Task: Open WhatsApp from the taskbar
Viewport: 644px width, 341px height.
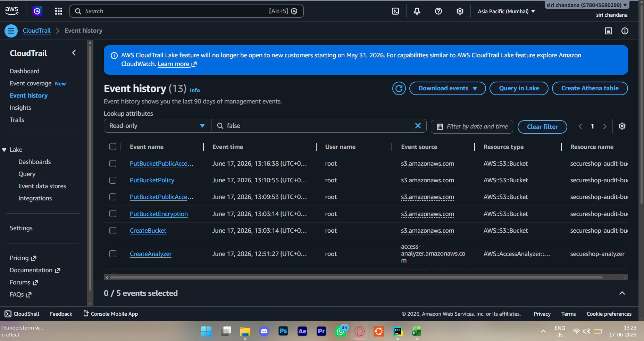Action: [x=341, y=331]
